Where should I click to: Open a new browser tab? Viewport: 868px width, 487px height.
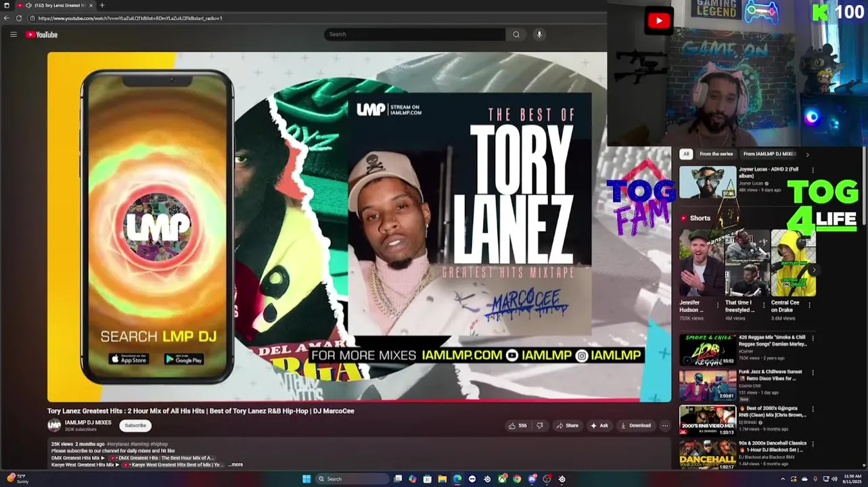102,5
